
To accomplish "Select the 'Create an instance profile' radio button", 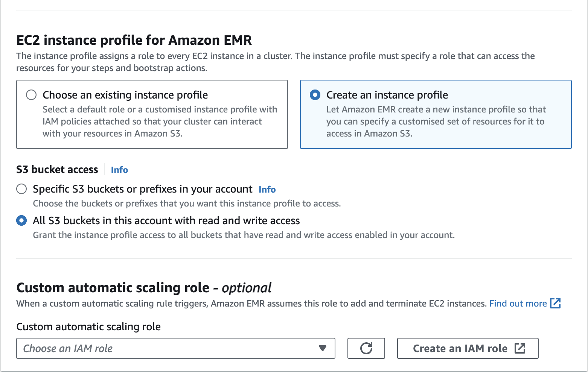I will coord(315,95).
